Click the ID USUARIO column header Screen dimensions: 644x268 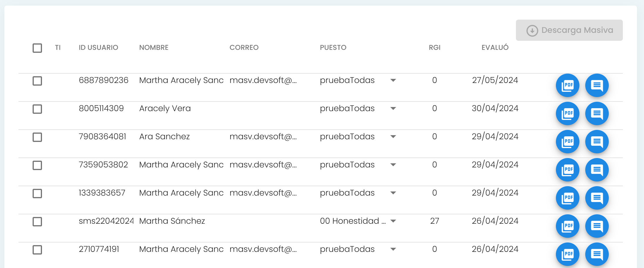coord(98,48)
